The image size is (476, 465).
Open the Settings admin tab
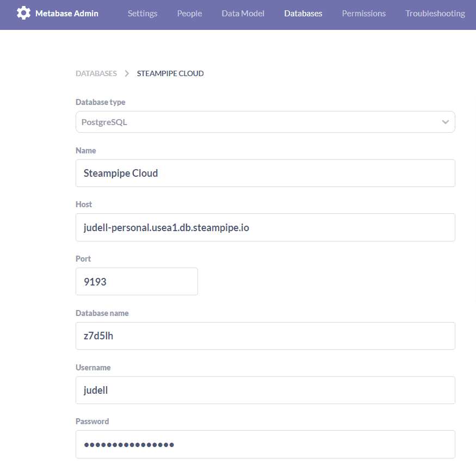pyautogui.click(x=143, y=14)
